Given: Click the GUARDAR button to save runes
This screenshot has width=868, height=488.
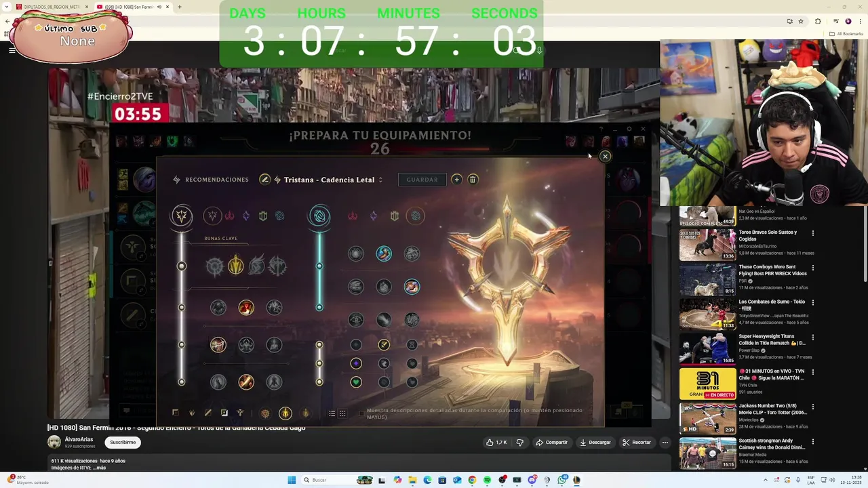Looking at the screenshot, I should click(422, 180).
